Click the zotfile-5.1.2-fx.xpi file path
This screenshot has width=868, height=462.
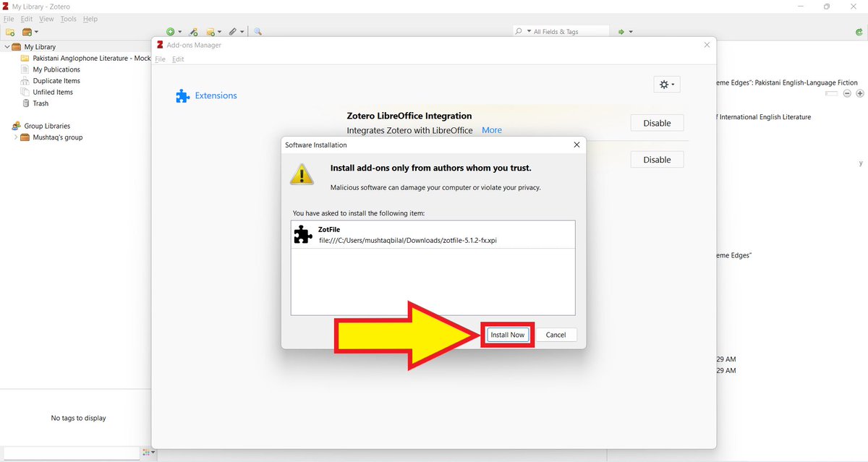tap(408, 241)
